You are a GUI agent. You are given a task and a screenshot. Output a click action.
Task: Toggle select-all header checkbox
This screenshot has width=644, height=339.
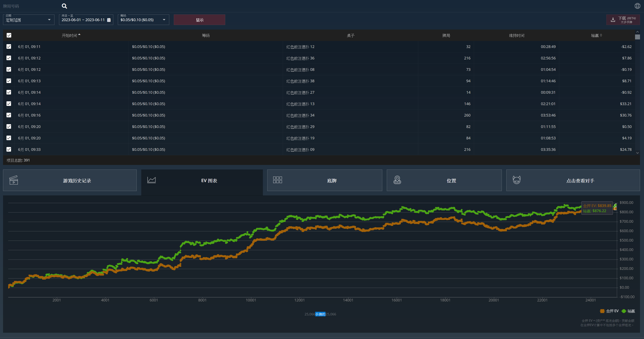click(x=9, y=35)
